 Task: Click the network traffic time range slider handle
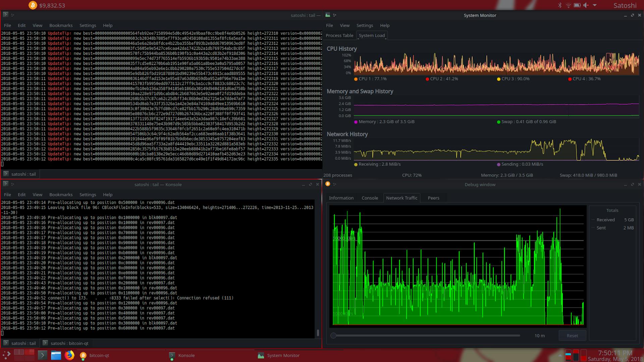333,335
